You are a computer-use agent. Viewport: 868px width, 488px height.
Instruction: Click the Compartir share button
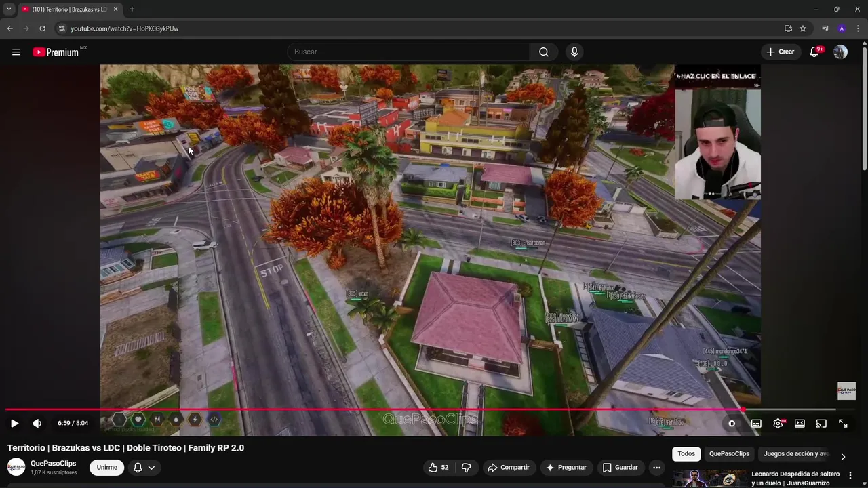tap(509, 468)
